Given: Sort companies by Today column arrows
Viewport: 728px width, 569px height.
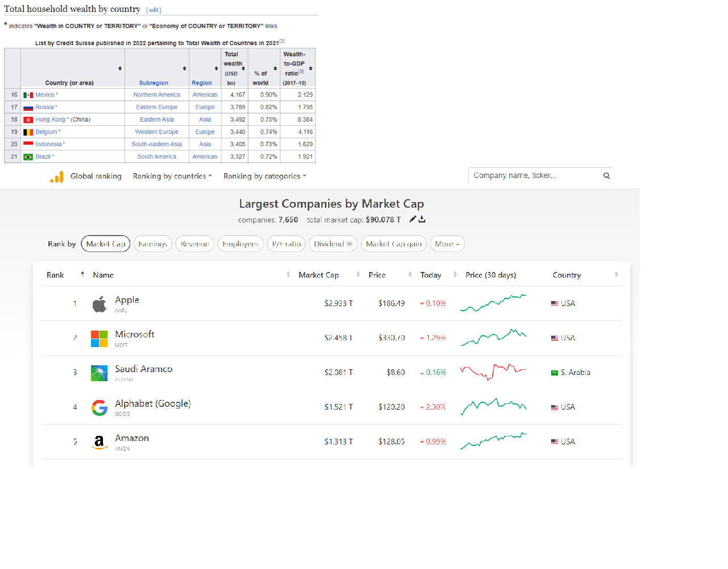Looking at the screenshot, I should pos(455,274).
